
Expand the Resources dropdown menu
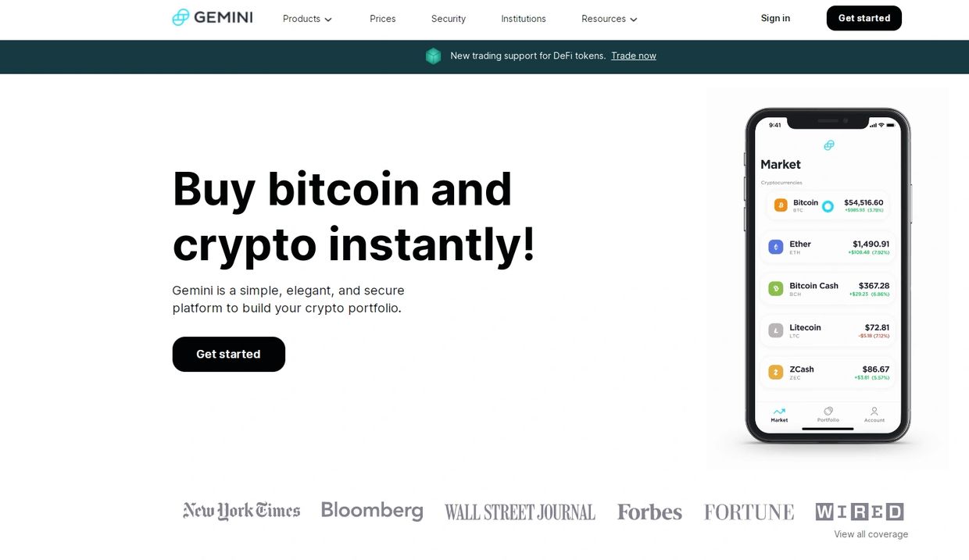click(x=610, y=19)
